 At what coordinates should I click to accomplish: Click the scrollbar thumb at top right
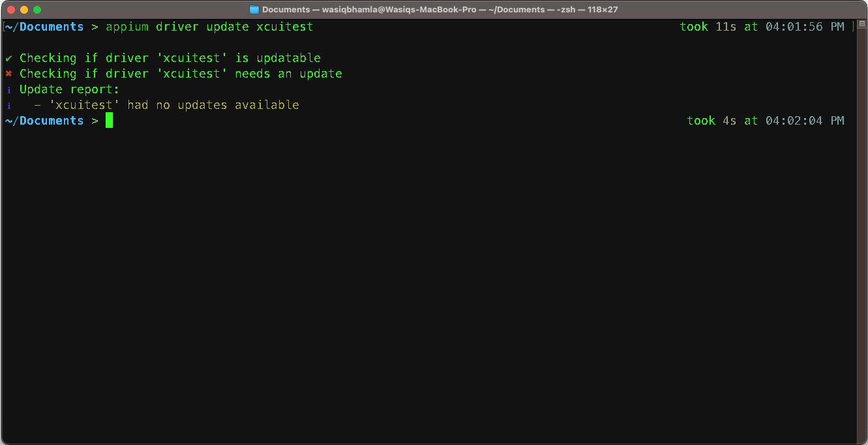coord(861,23)
